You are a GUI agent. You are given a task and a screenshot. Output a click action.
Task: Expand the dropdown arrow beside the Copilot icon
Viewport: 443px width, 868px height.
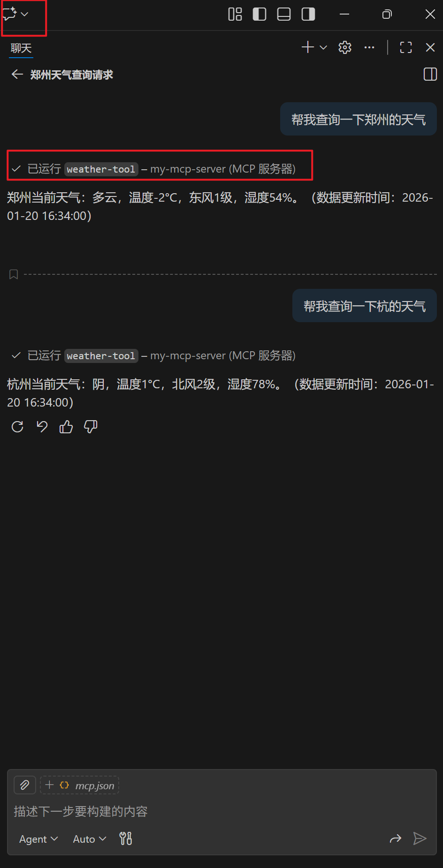pyautogui.click(x=25, y=15)
